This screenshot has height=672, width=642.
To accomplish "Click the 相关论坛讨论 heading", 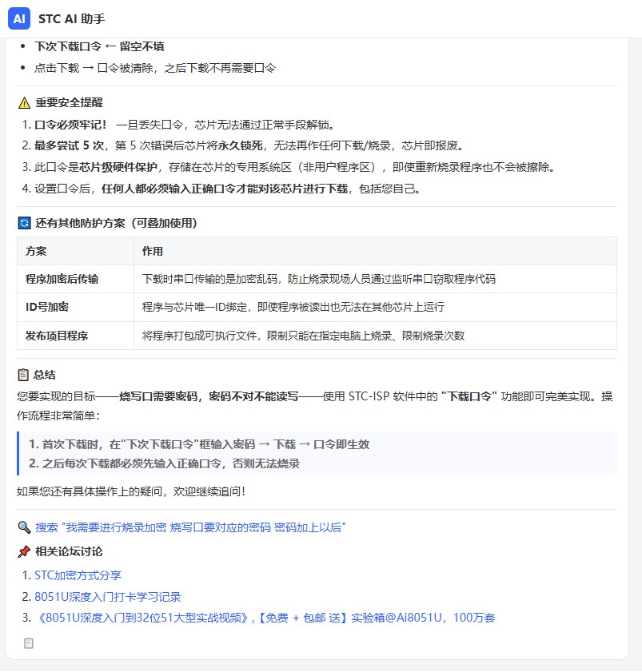I will click(x=69, y=551).
